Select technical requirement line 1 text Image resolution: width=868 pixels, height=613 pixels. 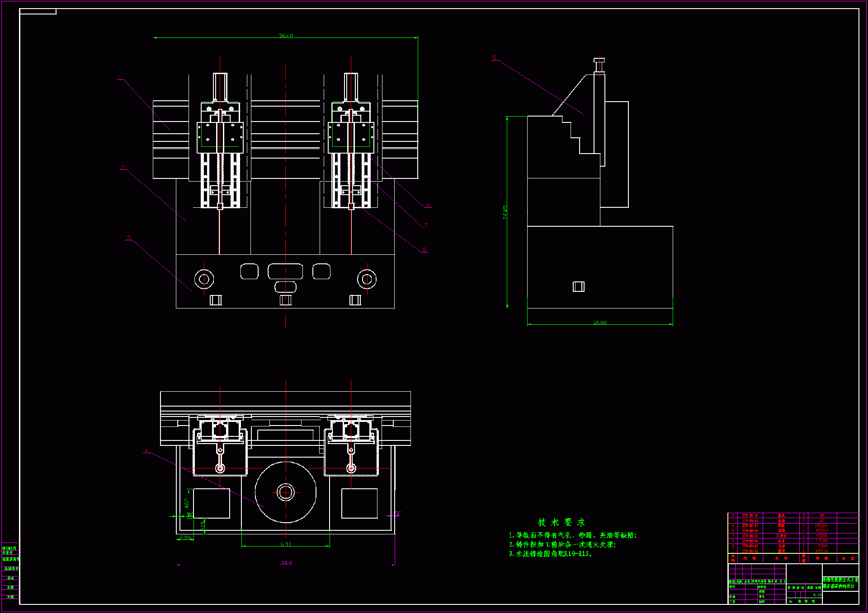tap(572, 535)
